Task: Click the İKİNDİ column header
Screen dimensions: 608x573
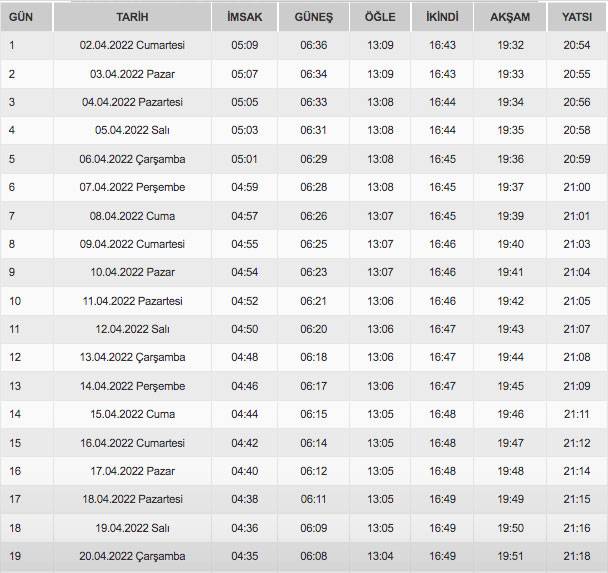Action: (x=442, y=17)
